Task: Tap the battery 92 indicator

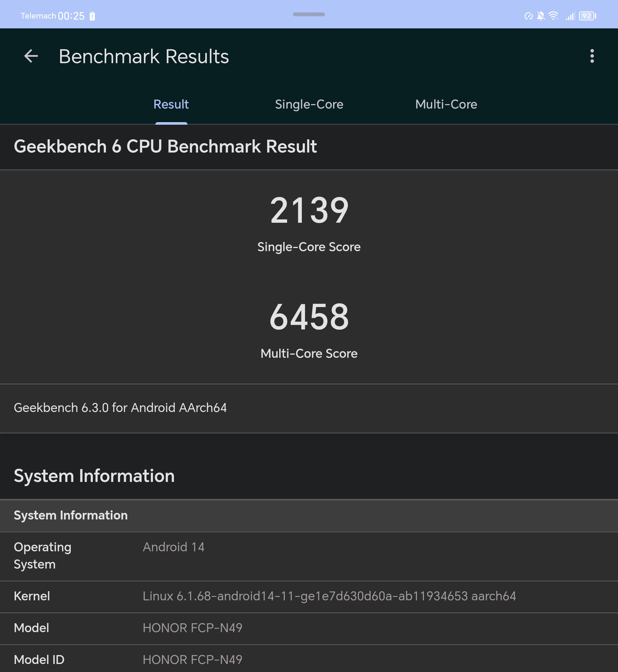Action: 588,16
